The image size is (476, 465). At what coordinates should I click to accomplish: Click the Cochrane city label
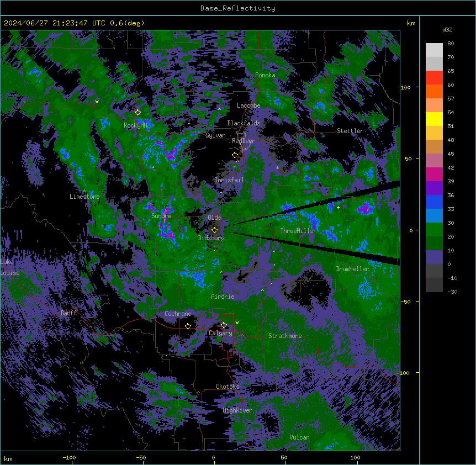coord(178,314)
